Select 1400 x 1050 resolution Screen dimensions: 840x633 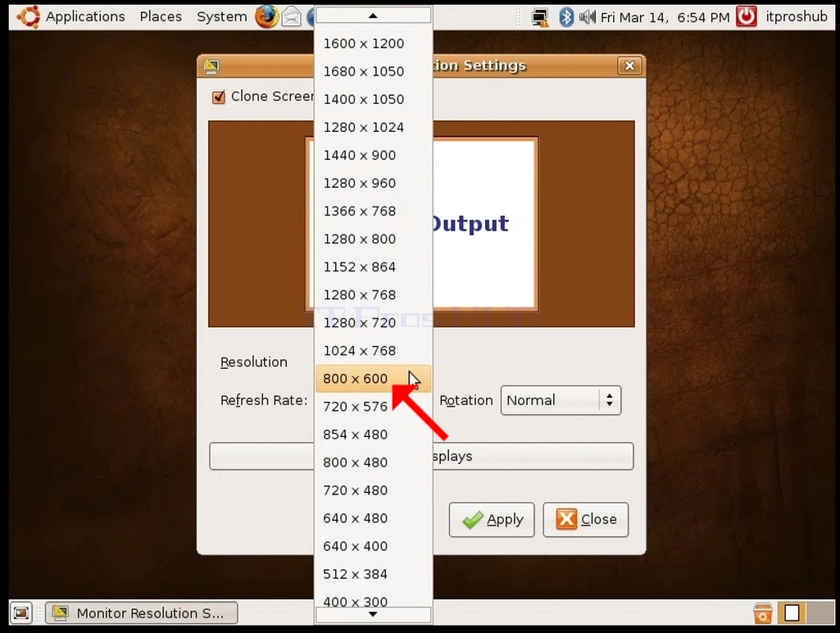(x=373, y=99)
